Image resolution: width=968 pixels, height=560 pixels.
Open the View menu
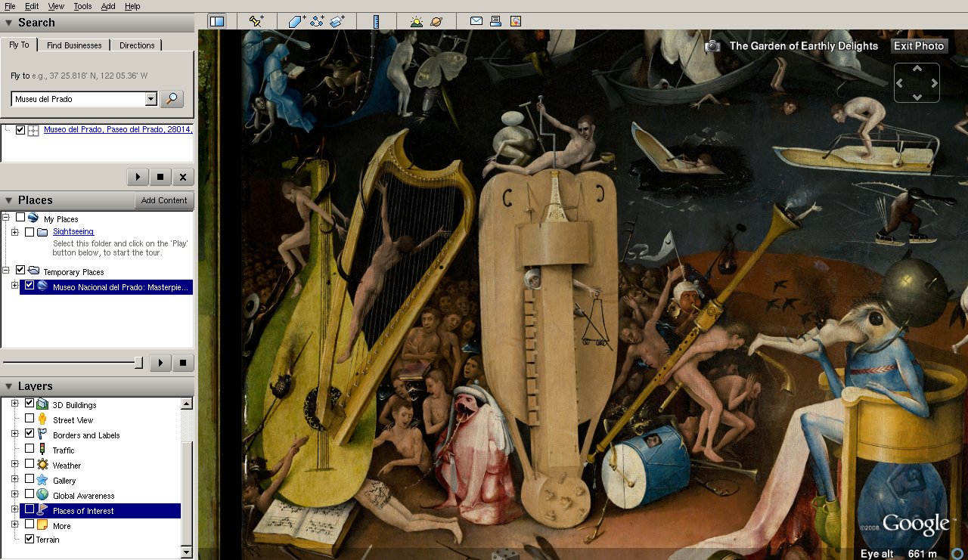[56, 6]
